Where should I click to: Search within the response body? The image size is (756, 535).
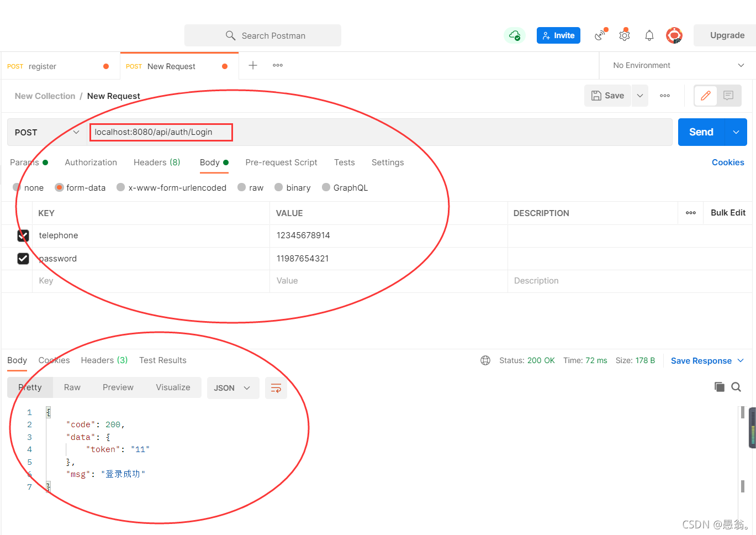click(x=736, y=387)
